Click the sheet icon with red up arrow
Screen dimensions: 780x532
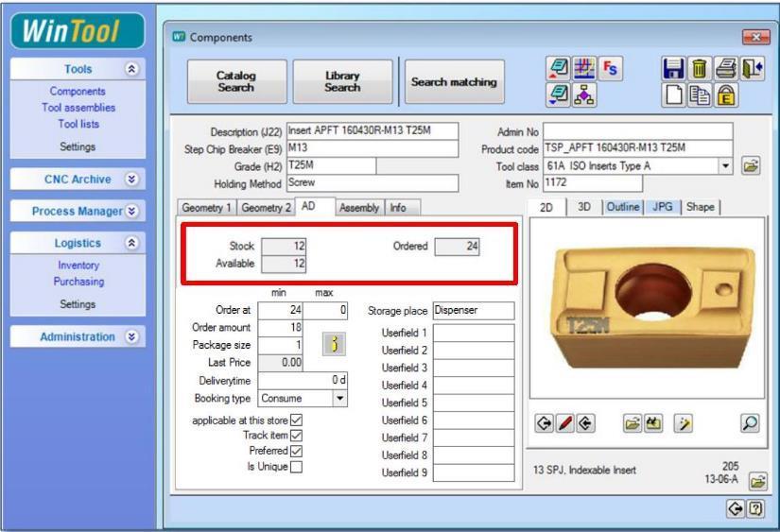click(x=558, y=69)
